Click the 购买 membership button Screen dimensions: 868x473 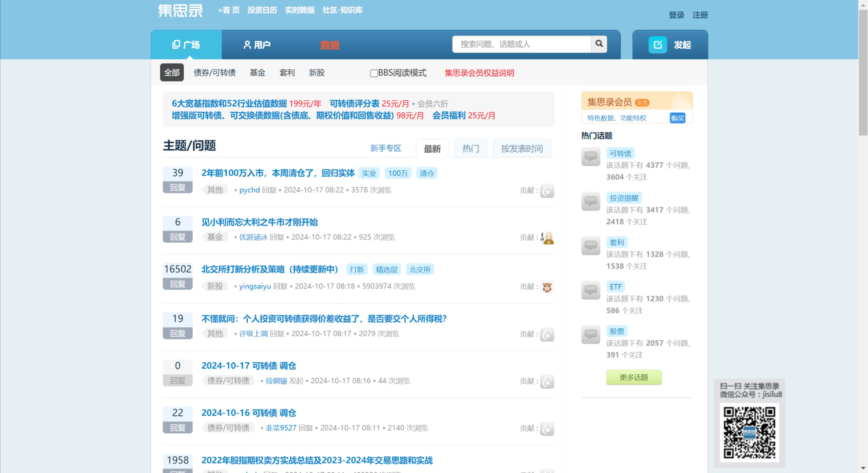point(677,118)
